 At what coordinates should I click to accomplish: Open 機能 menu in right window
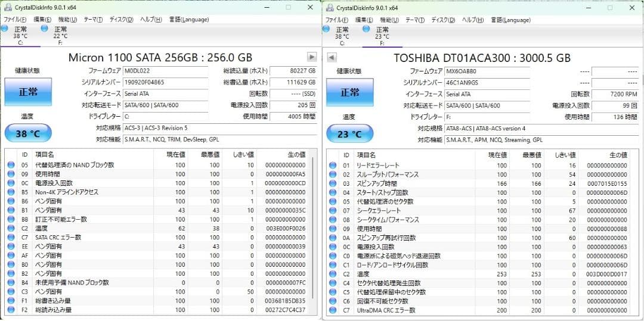(389, 20)
